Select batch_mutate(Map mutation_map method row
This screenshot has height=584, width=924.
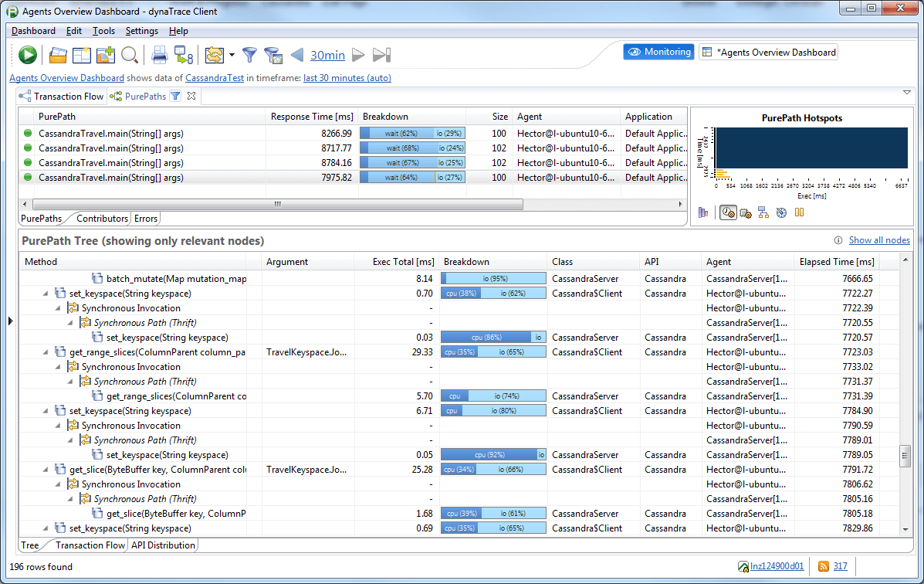coord(459,278)
